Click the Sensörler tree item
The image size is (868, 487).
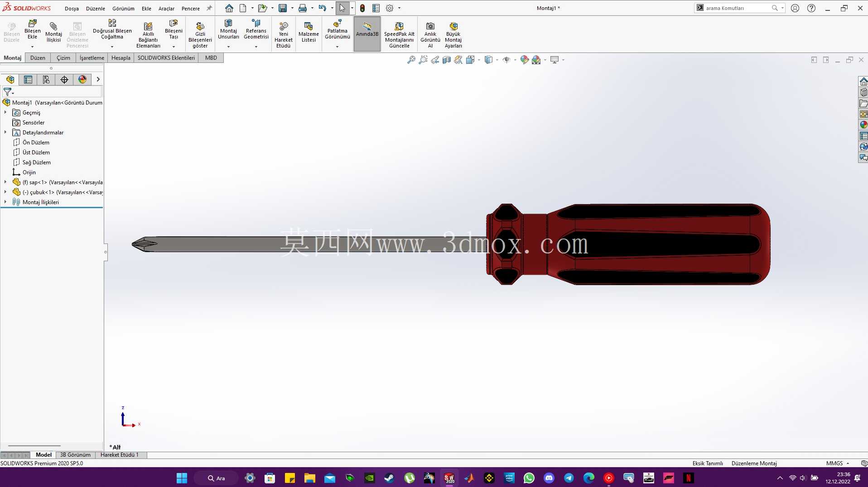point(34,123)
